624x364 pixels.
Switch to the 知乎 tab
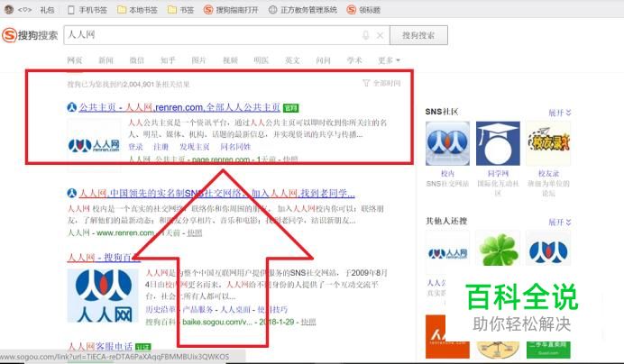click(x=168, y=60)
